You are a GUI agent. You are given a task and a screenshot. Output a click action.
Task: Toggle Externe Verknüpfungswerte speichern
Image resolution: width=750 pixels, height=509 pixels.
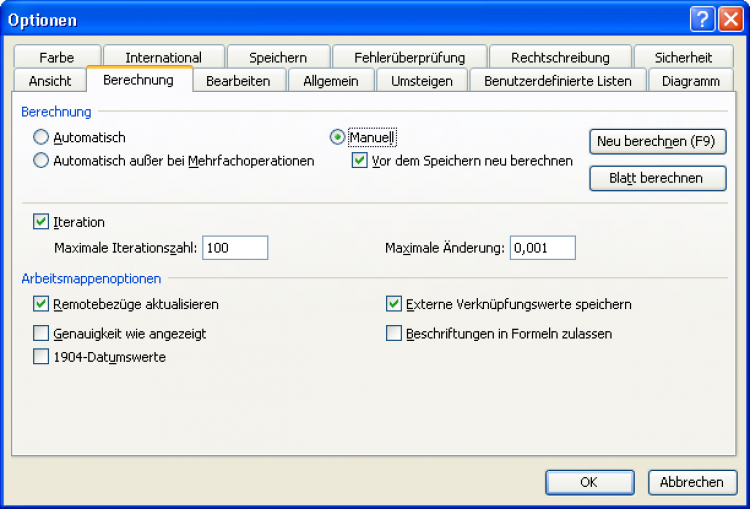click(x=394, y=304)
